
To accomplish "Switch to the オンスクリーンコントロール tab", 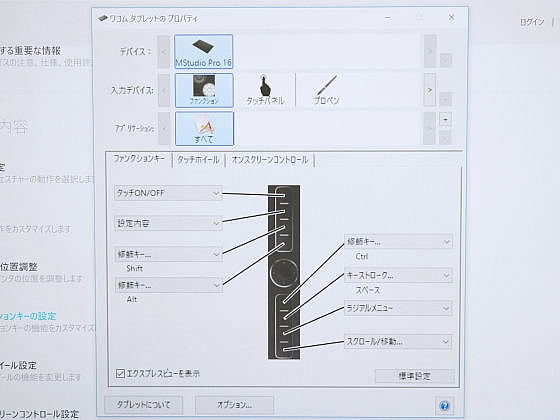I will tap(270, 160).
